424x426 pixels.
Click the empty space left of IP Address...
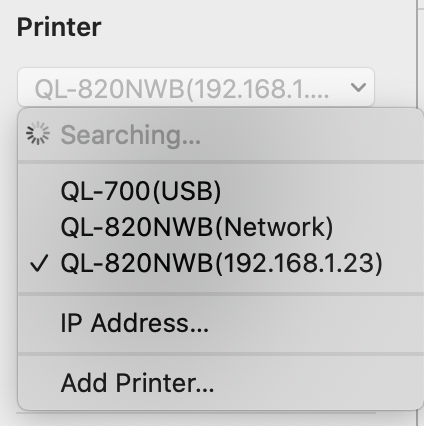coord(39,323)
